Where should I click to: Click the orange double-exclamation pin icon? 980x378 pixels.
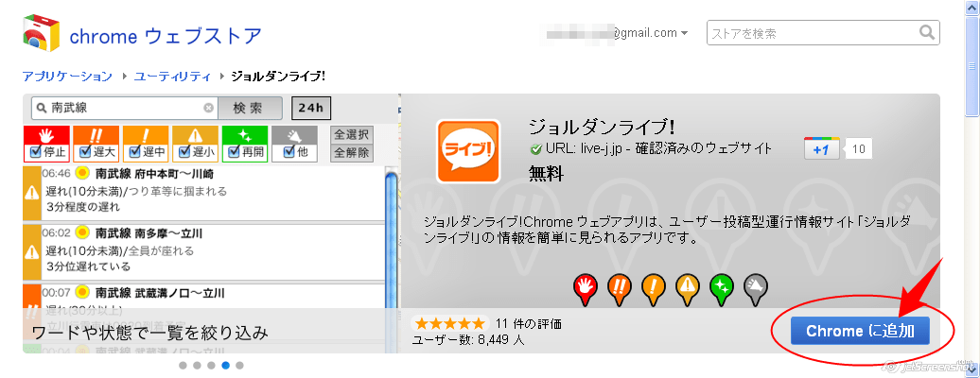tap(618, 290)
